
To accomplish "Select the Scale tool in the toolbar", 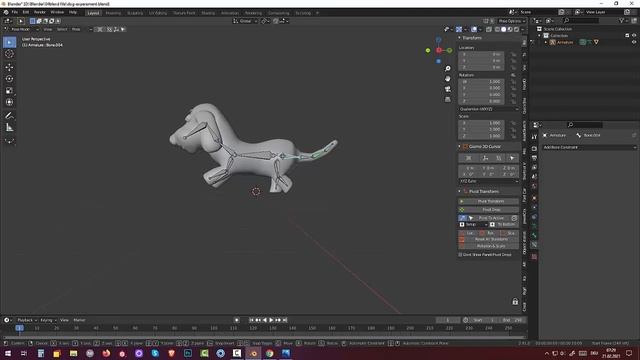I will pyautogui.click(x=9, y=91).
